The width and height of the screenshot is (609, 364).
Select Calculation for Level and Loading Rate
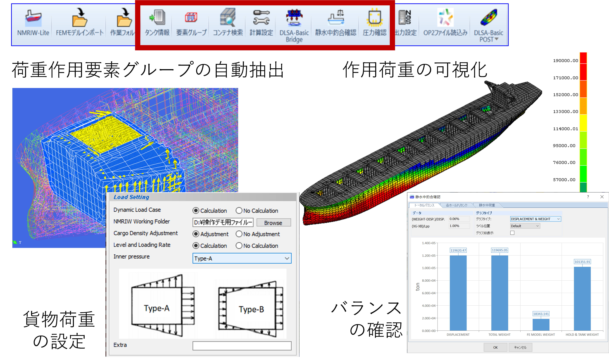[x=196, y=245]
